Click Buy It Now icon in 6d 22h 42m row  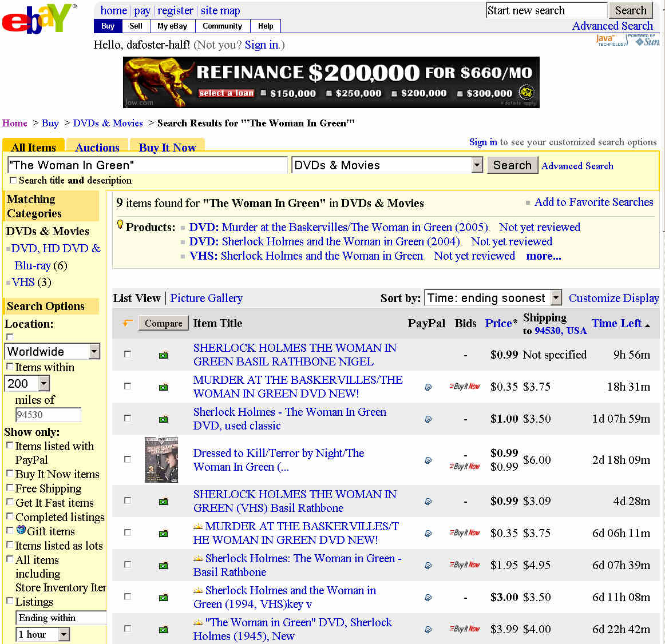(465, 629)
